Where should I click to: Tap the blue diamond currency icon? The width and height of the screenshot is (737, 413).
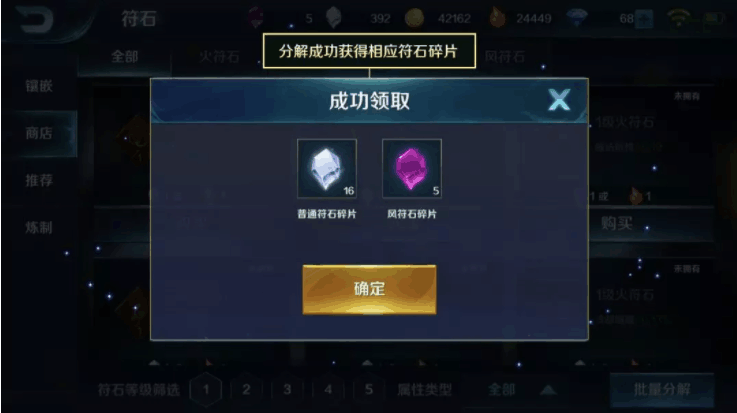coord(577,18)
